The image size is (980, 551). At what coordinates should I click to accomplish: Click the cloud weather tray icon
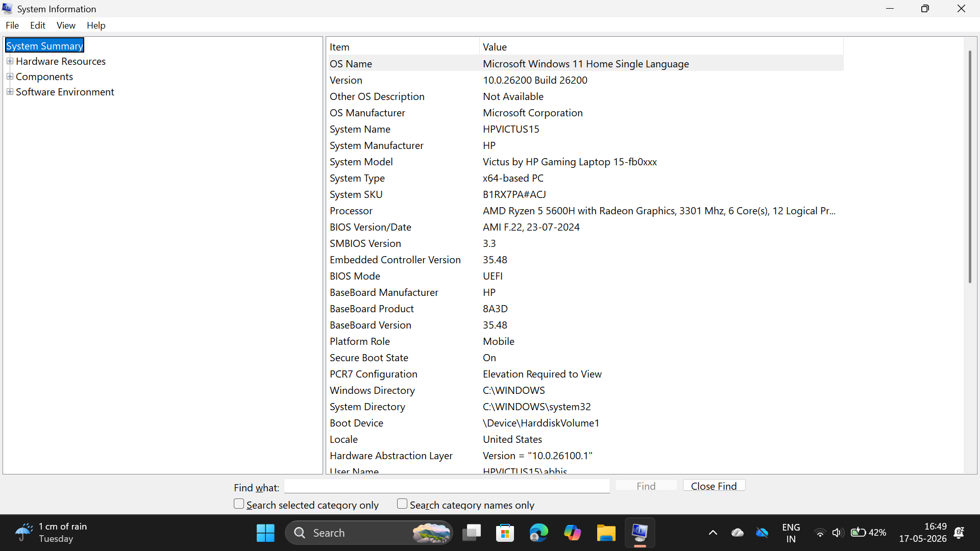[738, 533]
